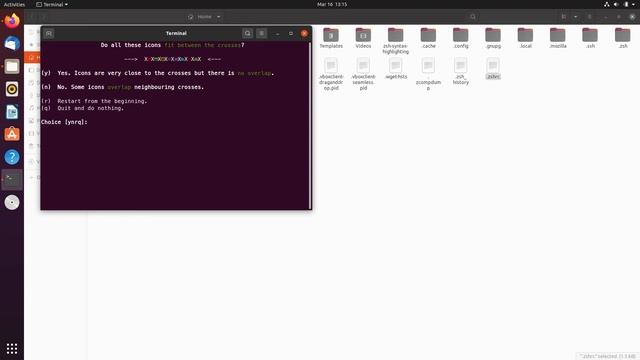Open the disc drive icon in the dock
The height and width of the screenshot is (360, 640).
tap(12, 202)
